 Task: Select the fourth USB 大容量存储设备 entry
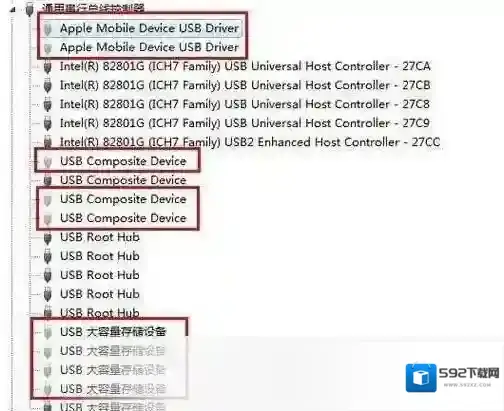point(113,389)
